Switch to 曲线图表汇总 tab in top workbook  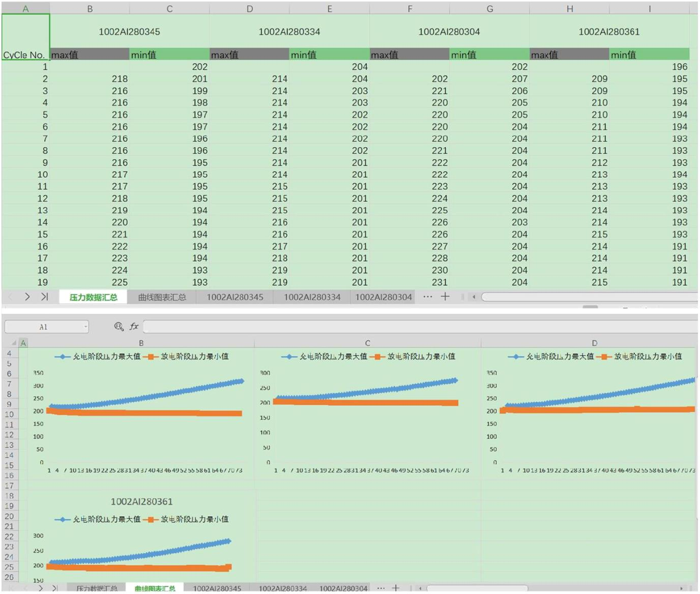[x=162, y=297]
